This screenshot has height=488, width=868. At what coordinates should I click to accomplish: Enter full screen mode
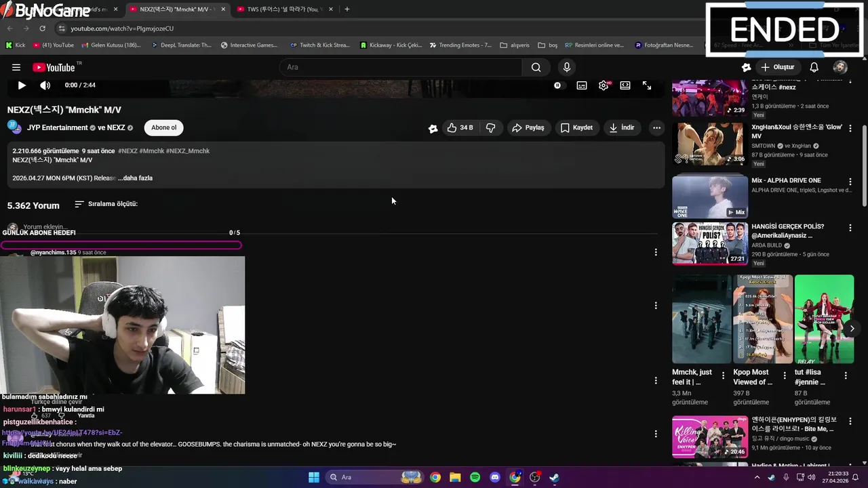click(x=647, y=85)
